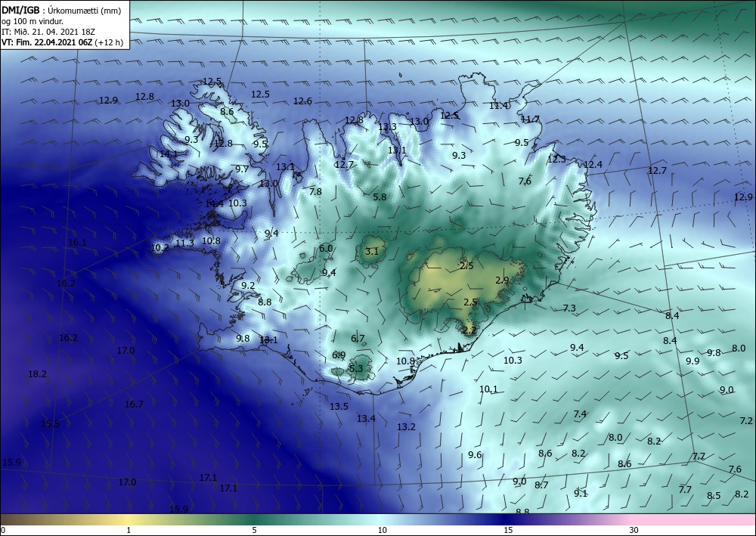Click the 11.7 map value
Viewport: 756px width, 536px height.
tap(531, 119)
